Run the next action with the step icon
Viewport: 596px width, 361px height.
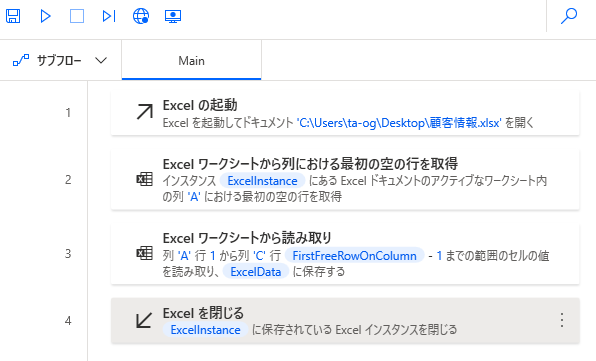tap(109, 16)
